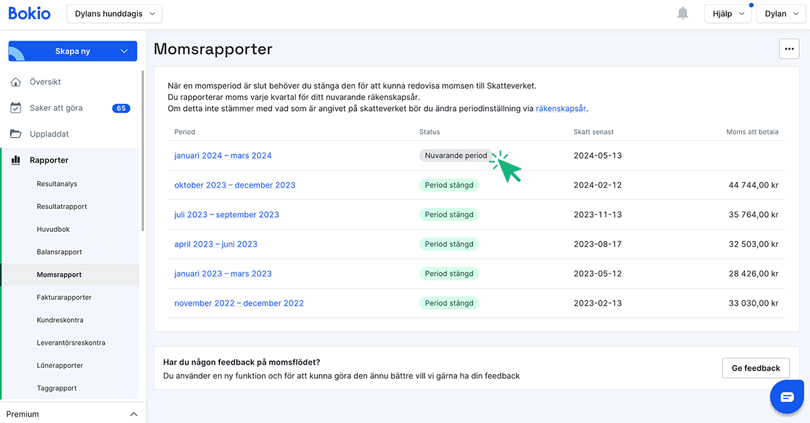Click the Översikt gauge icon
This screenshot has width=810, height=423.
[16, 82]
